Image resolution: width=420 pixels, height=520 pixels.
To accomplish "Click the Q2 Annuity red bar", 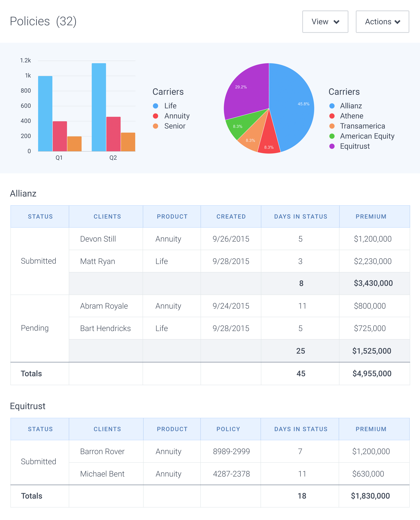I will pyautogui.click(x=113, y=134).
